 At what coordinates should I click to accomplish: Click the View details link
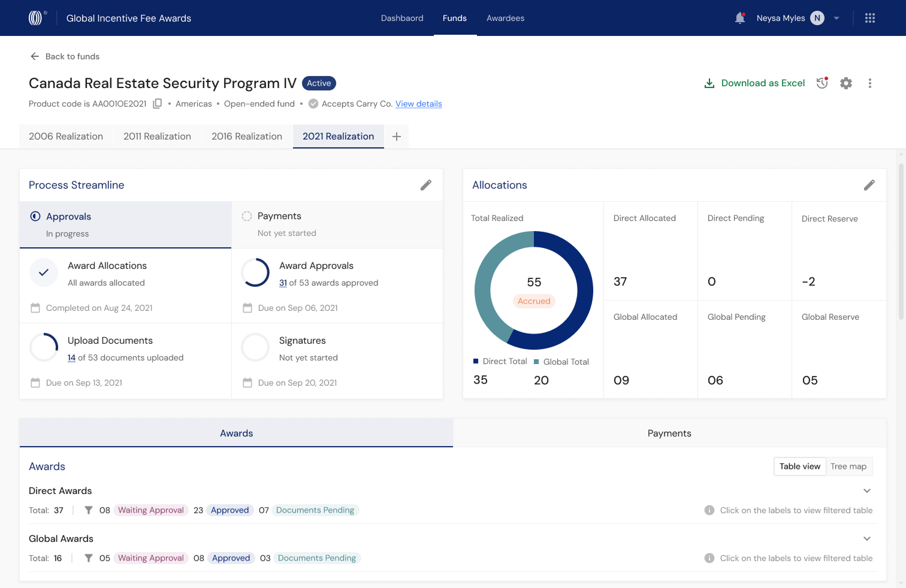[419, 104]
